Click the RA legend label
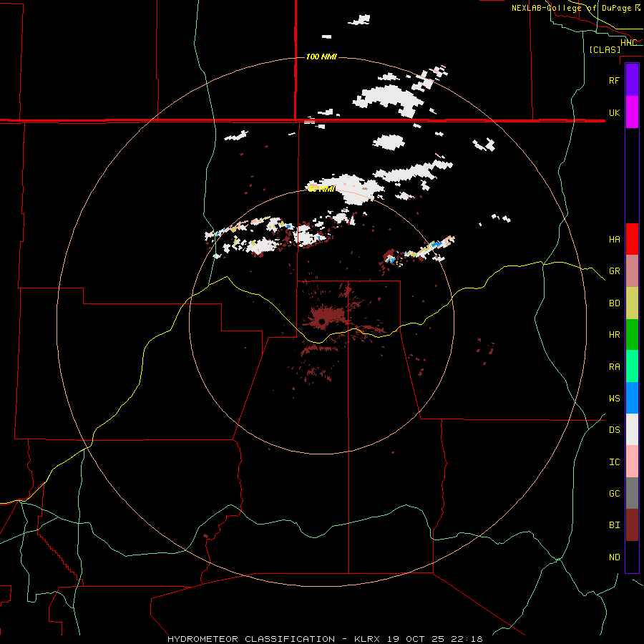644x644 pixels. point(614,367)
